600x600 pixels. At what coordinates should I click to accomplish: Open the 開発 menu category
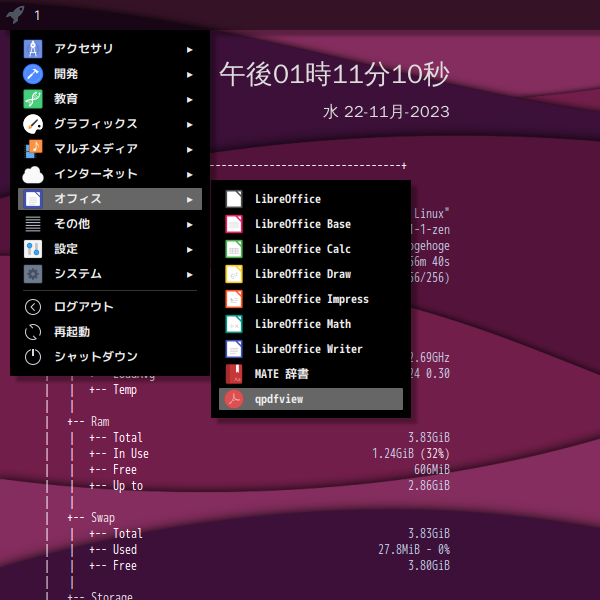pyautogui.click(x=110, y=74)
